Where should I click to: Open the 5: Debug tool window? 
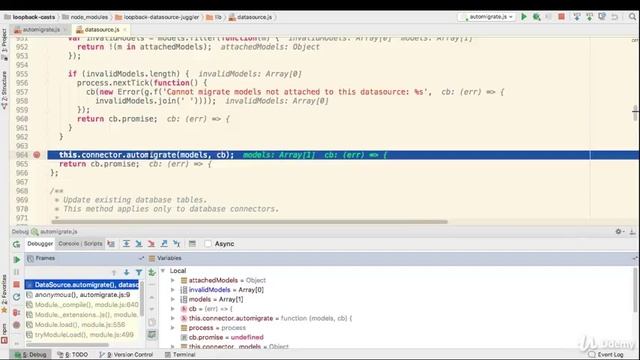coord(31,355)
